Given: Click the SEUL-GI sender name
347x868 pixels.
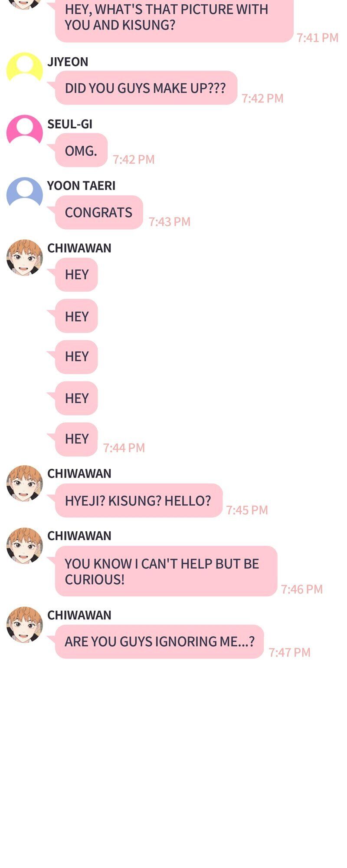Looking at the screenshot, I should point(70,124).
